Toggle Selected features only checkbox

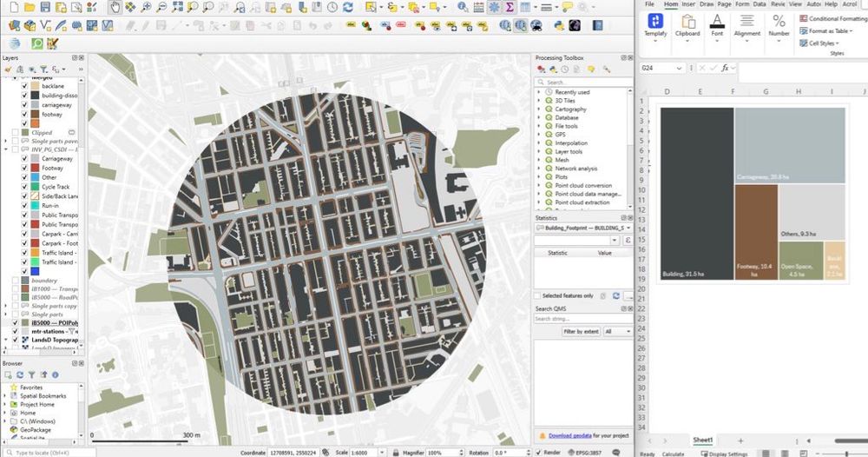tap(537, 295)
